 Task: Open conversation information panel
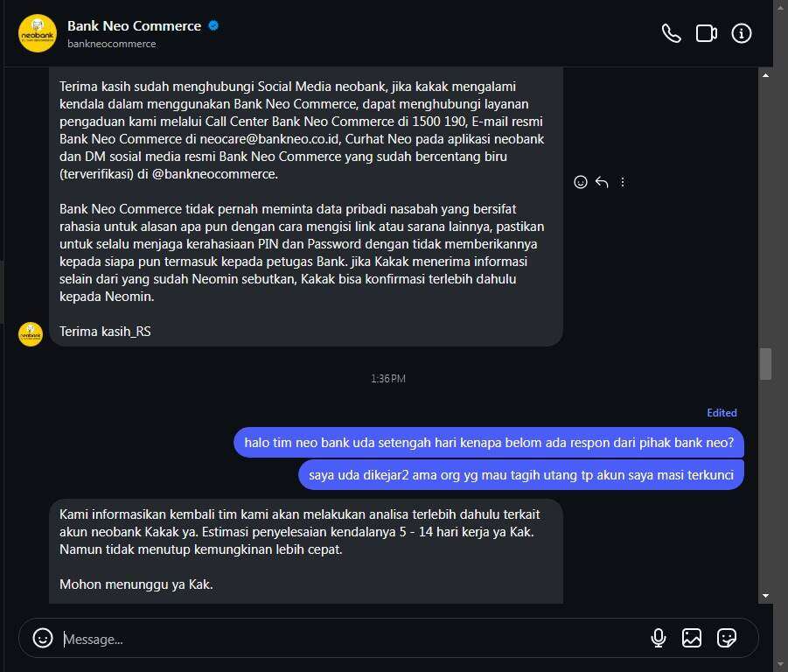pyautogui.click(x=741, y=33)
